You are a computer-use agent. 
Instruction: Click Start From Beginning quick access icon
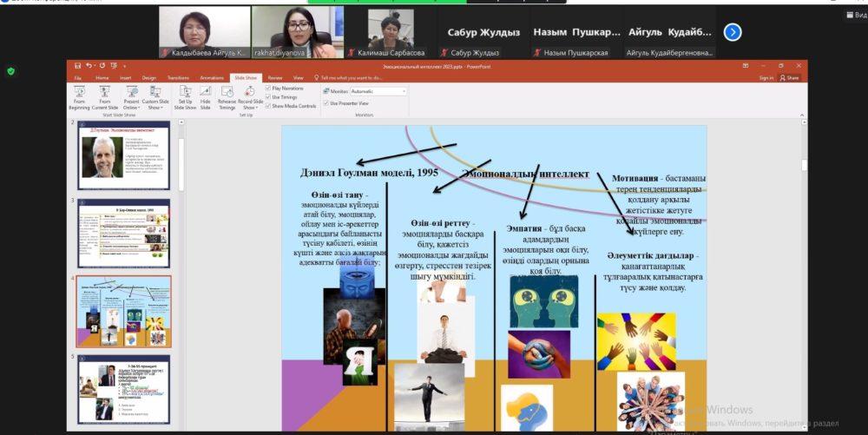click(x=114, y=66)
